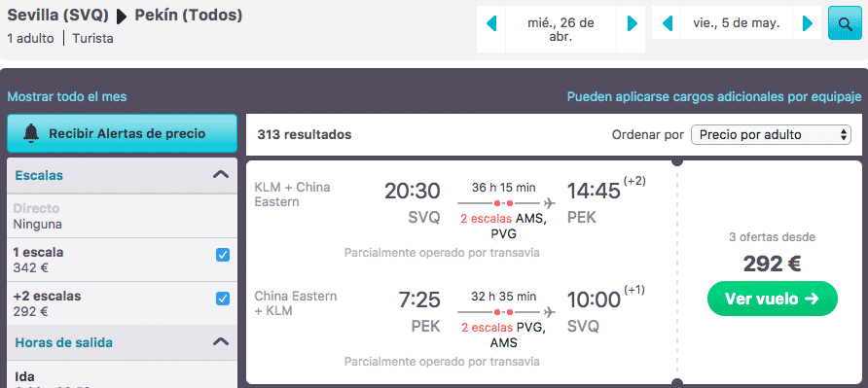Uncheck the +2 escalas checkbox
868x388 pixels.
pyautogui.click(x=223, y=299)
